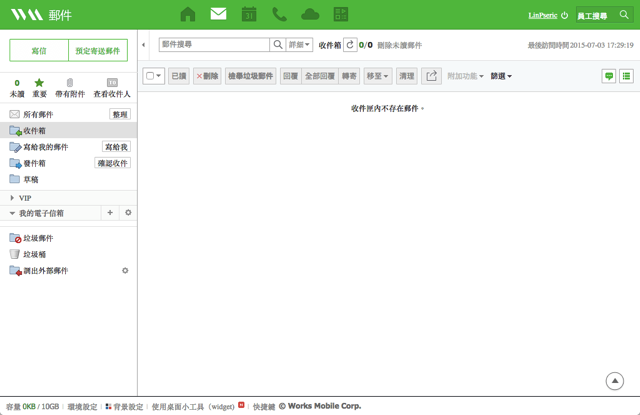Open the cloud drive icon

coord(310,14)
